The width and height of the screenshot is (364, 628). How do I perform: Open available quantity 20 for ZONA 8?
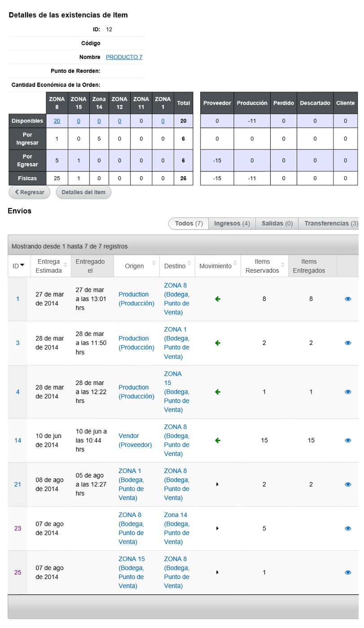click(x=57, y=121)
